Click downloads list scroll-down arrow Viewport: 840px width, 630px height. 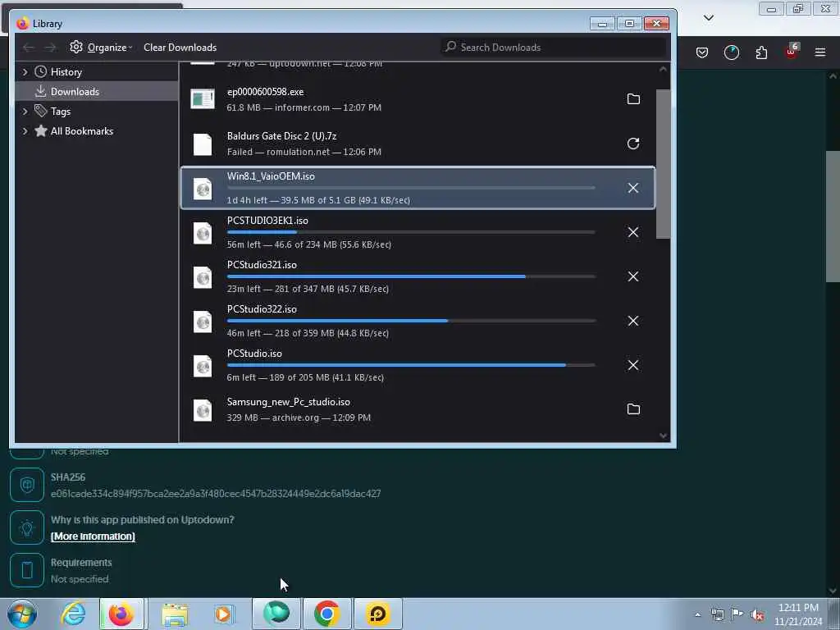pyautogui.click(x=663, y=436)
